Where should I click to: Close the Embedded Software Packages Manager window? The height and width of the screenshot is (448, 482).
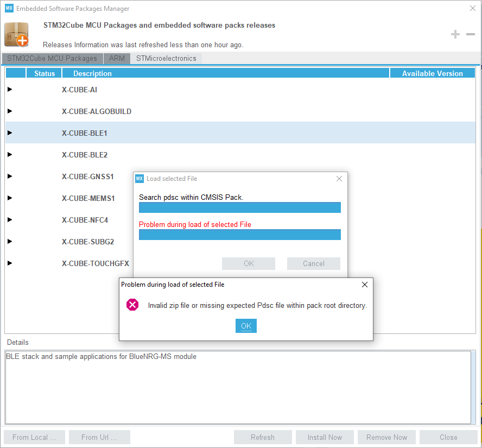(x=473, y=8)
